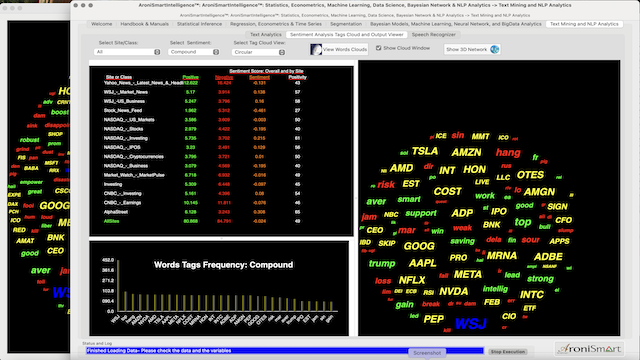
Task: Click the red 'hang' tag in cloud
Action: pyautogui.click(x=508, y=153)
